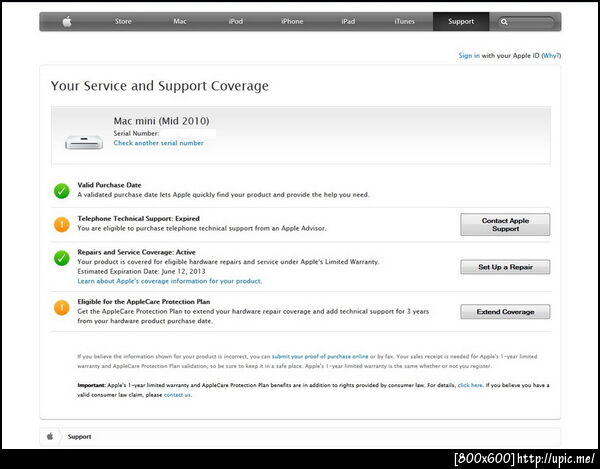Click Contact Apple Support button
600x469 pixels.
click(505, 225)
